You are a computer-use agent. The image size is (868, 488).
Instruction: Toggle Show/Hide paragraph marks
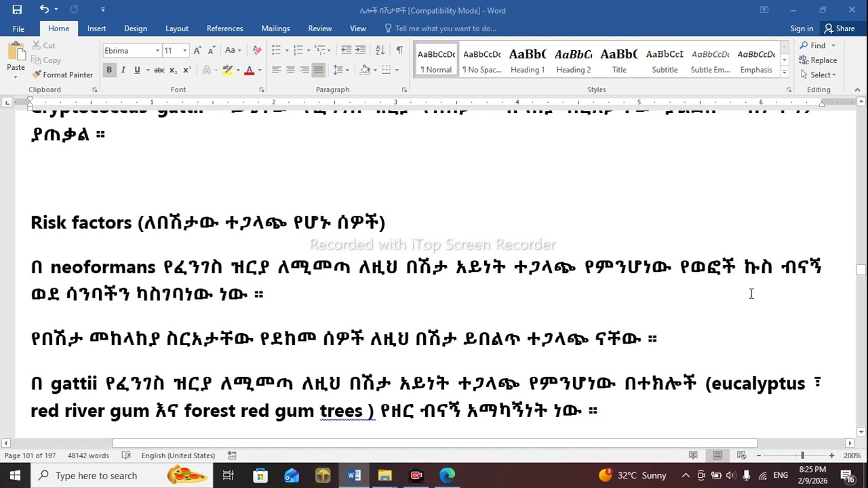point(399,51)
